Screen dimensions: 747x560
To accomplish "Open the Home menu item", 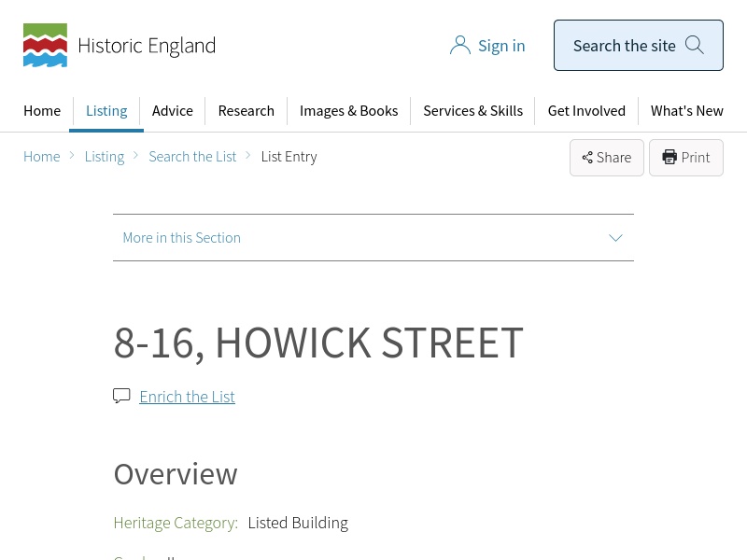I will [x=42, y=110].
